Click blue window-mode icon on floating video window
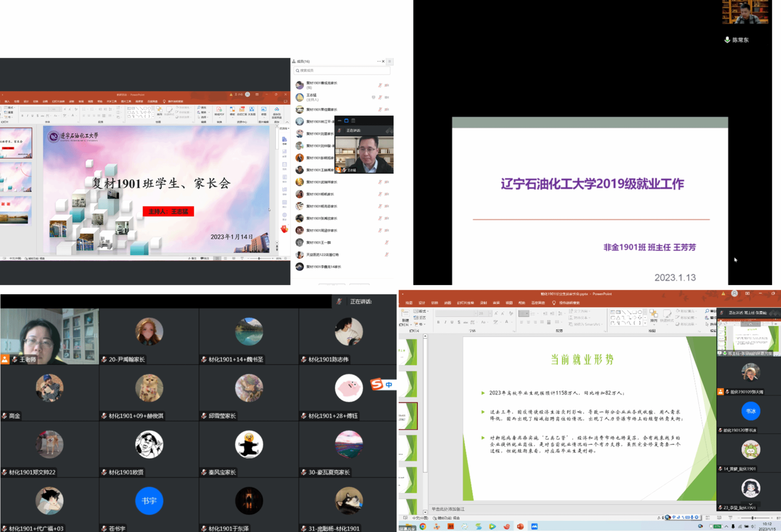Screen dimensions: 781x532 point(346,121)
